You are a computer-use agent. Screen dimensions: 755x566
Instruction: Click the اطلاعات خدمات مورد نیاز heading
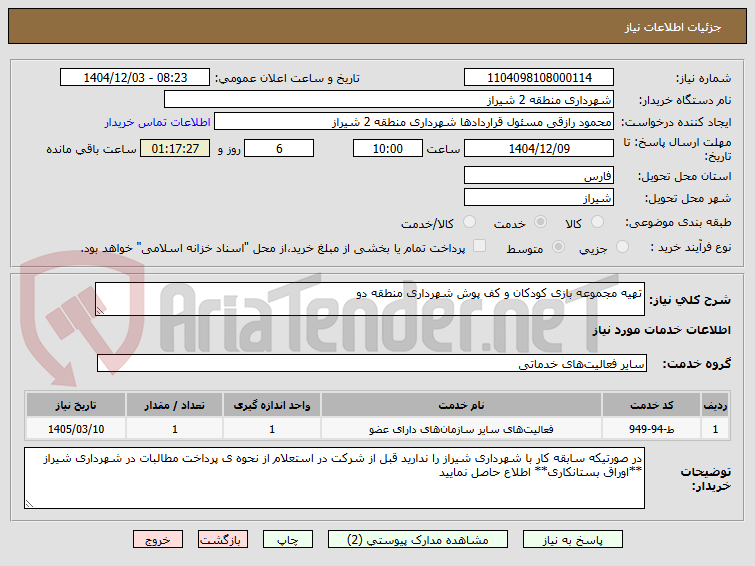661,330
